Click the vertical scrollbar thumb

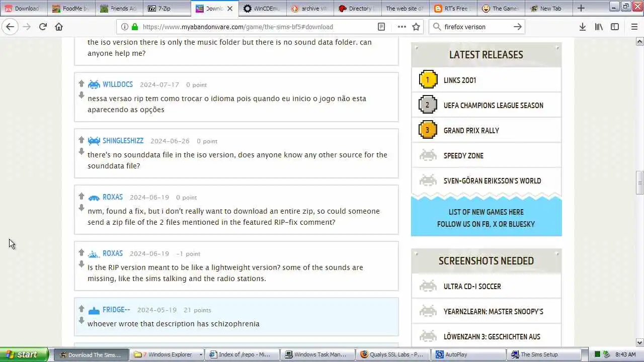pyautogui.click(x=639, y=183)
